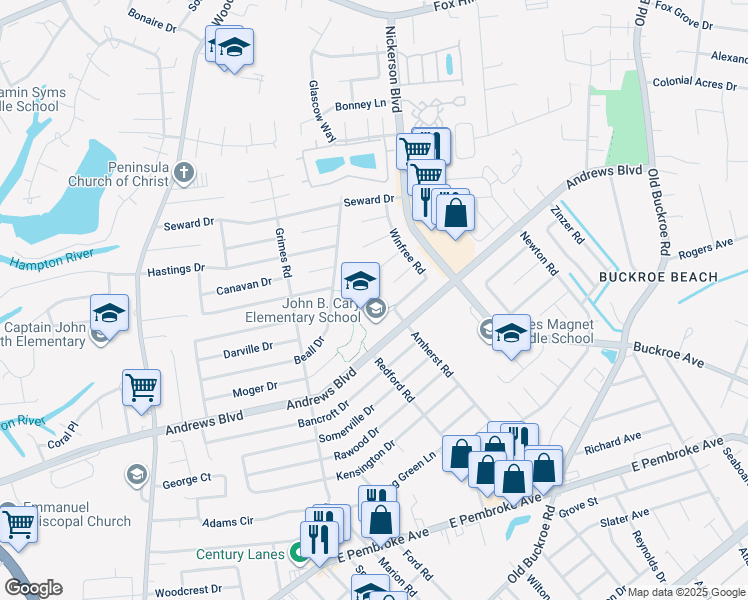Select the Peninsula Church of Christ icon
The image size is (748, 600).
click(182, 173)
